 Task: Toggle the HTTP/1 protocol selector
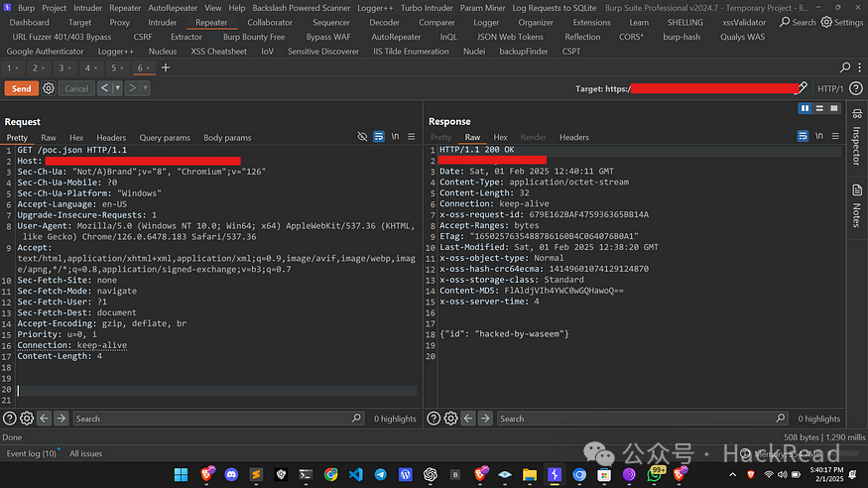point(830,88)
